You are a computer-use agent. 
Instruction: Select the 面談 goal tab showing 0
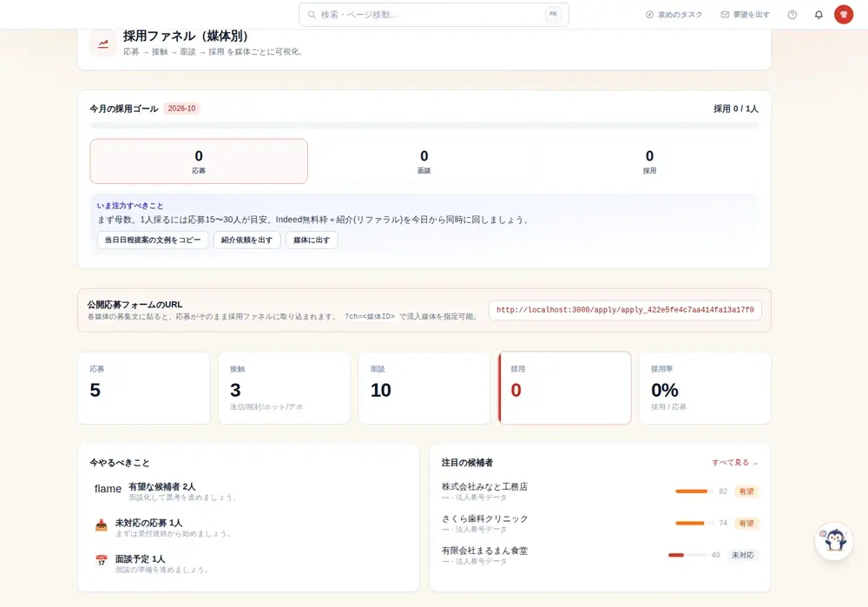tap(424, 162)
